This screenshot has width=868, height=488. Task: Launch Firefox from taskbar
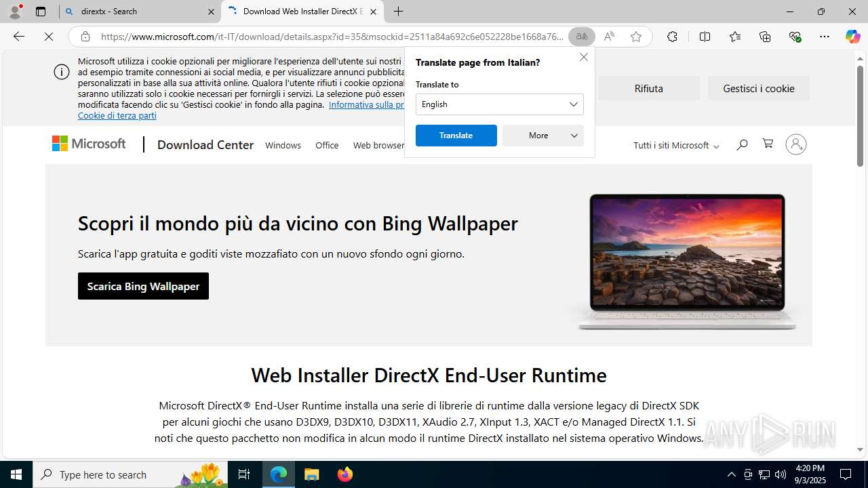click(x=345, y=474)
